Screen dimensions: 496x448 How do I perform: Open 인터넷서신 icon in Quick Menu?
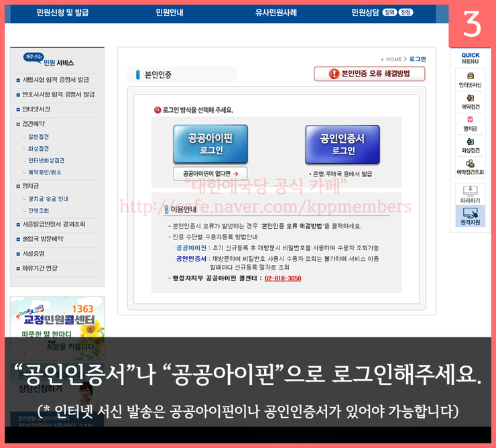click(470, 80)
